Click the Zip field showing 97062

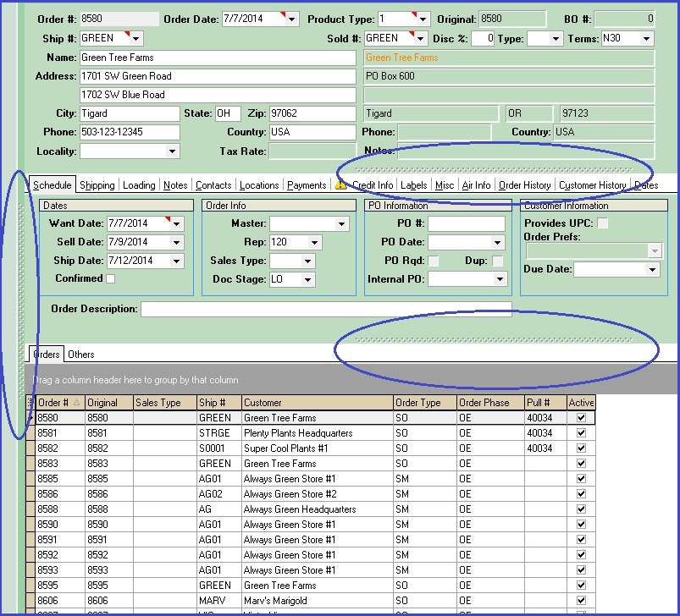coord(312,113)
